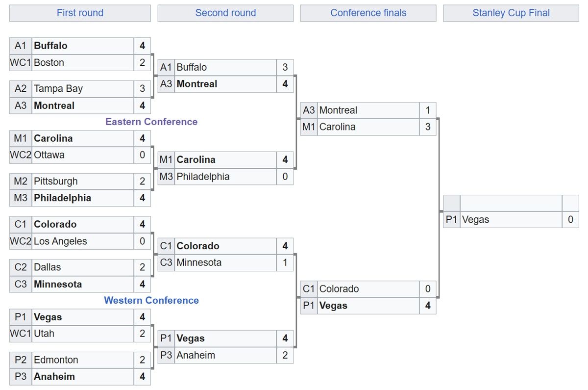Select the Conference finals header
This screenshot has height=390, width=588.
(368, 13)
